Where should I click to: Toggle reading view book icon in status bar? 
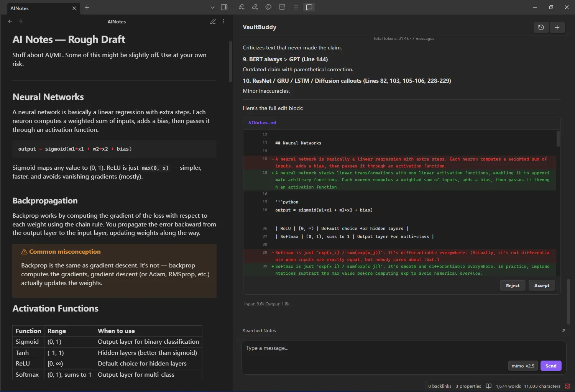click(488, 386)
